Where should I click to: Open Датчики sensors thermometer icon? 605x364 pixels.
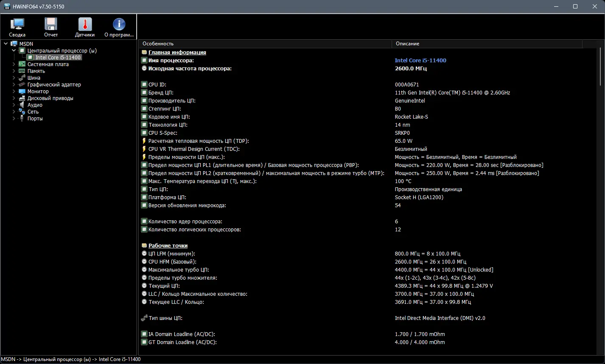click(85, 25)
